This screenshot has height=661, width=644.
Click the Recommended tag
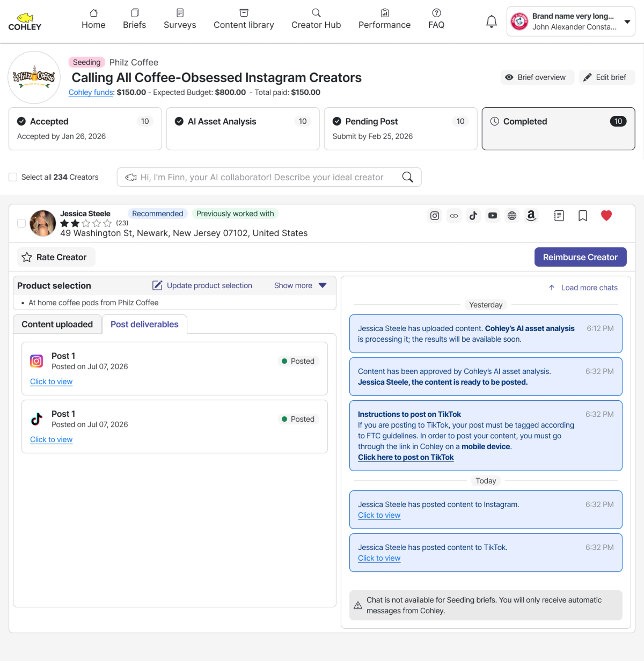point(158,214)
